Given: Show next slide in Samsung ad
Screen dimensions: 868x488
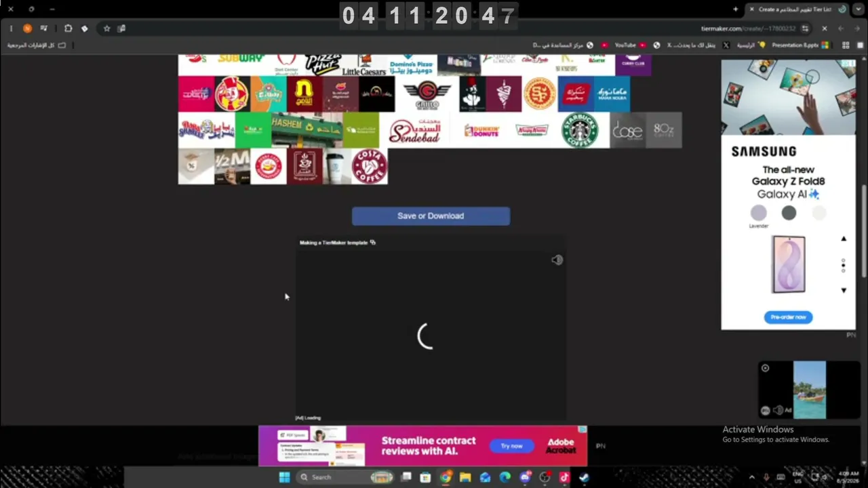Looking at the screenshot, I should click(844, 290).
